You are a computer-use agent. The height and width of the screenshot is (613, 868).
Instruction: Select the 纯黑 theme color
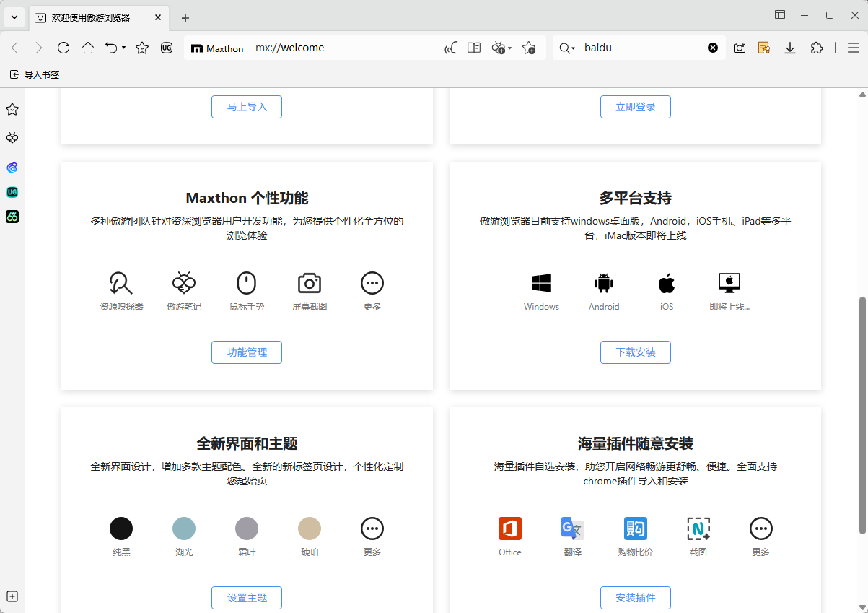point(121,529)
